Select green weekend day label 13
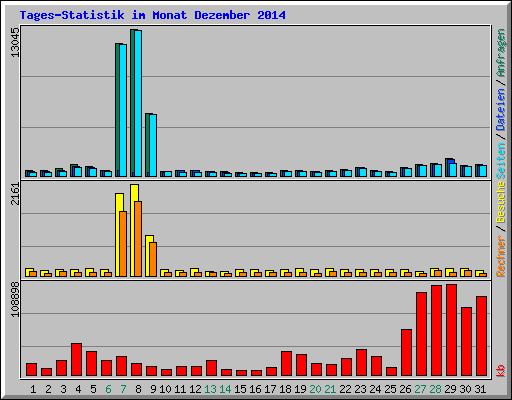This screenshot has width=512, height=400. (x=210, y=389)
